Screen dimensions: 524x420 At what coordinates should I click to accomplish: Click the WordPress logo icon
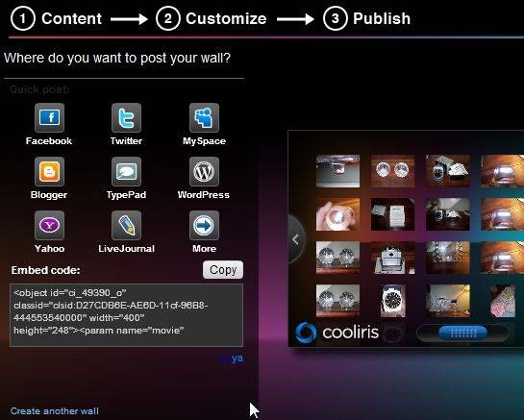[x=204, y=172]
